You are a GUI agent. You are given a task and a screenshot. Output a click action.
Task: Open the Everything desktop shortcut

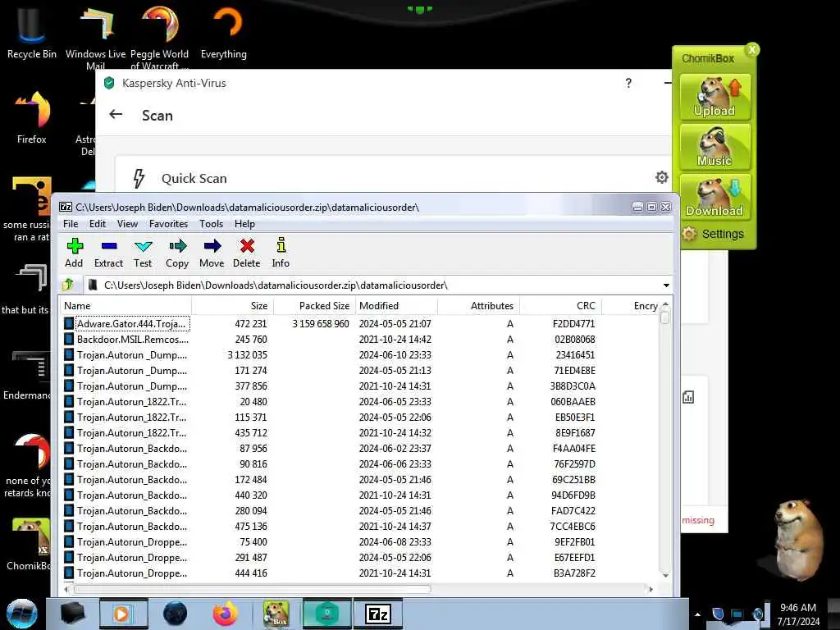pos(224,32)
